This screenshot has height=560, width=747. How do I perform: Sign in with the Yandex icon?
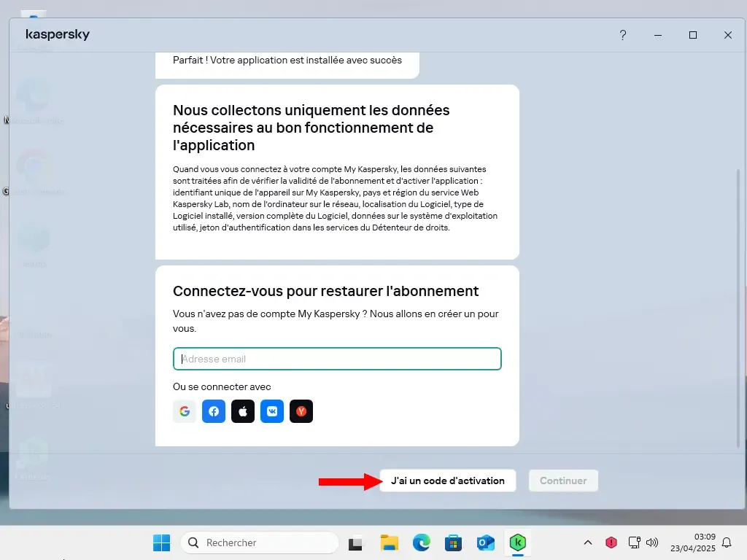coord(301,411)
